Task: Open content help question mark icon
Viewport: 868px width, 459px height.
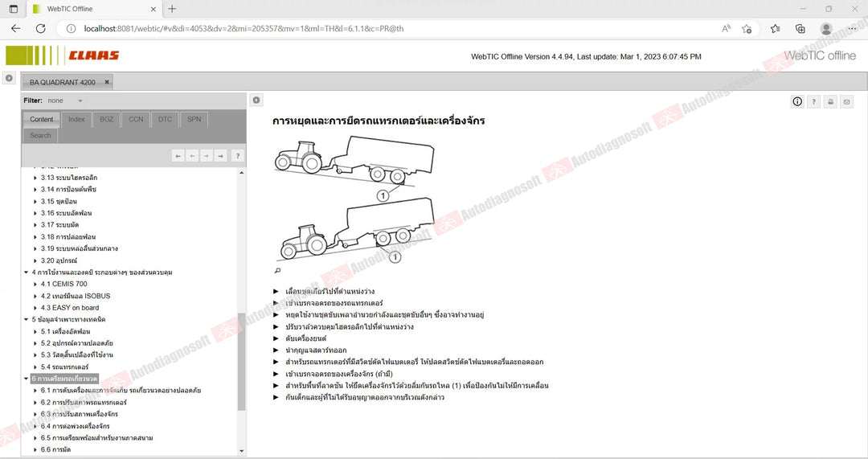Action: (813, 101)
